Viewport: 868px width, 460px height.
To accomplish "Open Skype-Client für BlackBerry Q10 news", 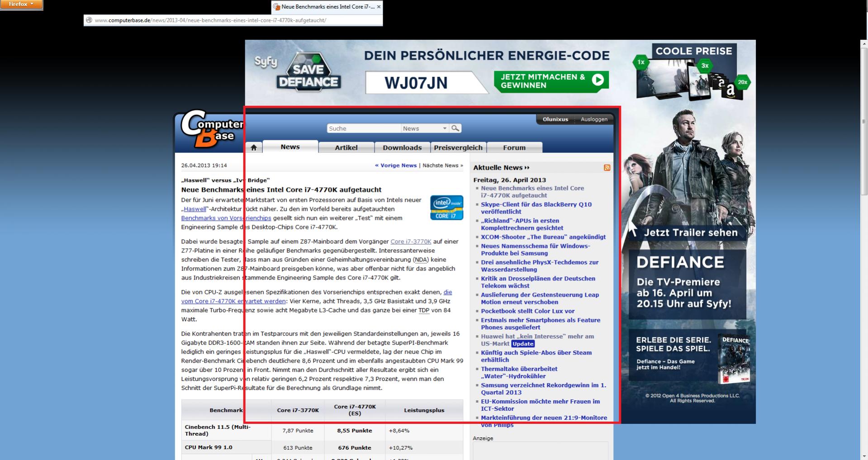I will (536, 208).
